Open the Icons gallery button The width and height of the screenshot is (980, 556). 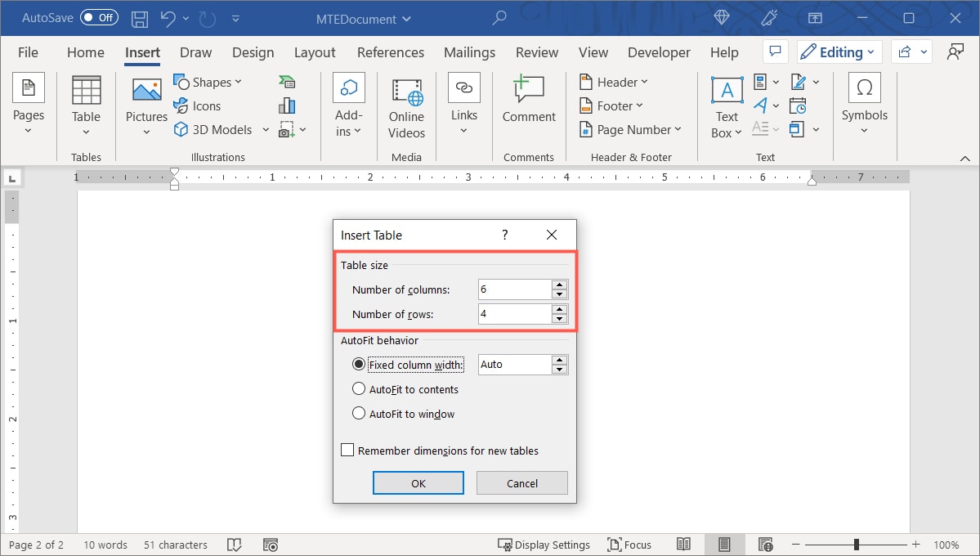(197, 105)
